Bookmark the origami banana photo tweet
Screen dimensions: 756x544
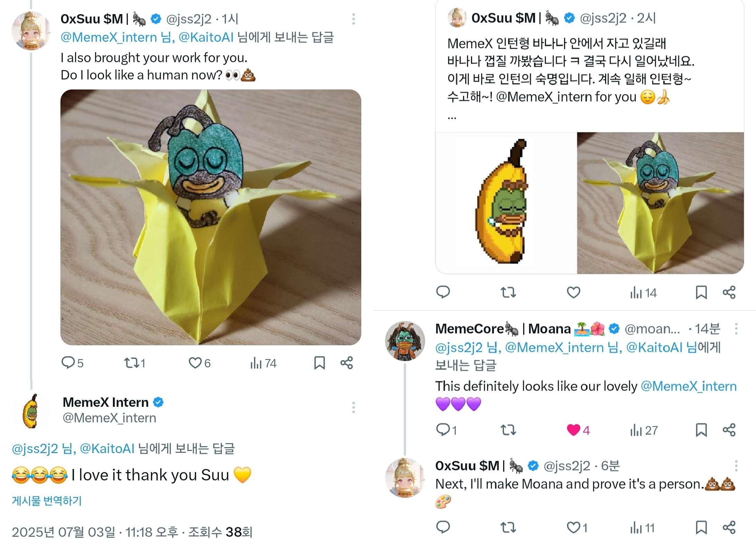(319, 363)
